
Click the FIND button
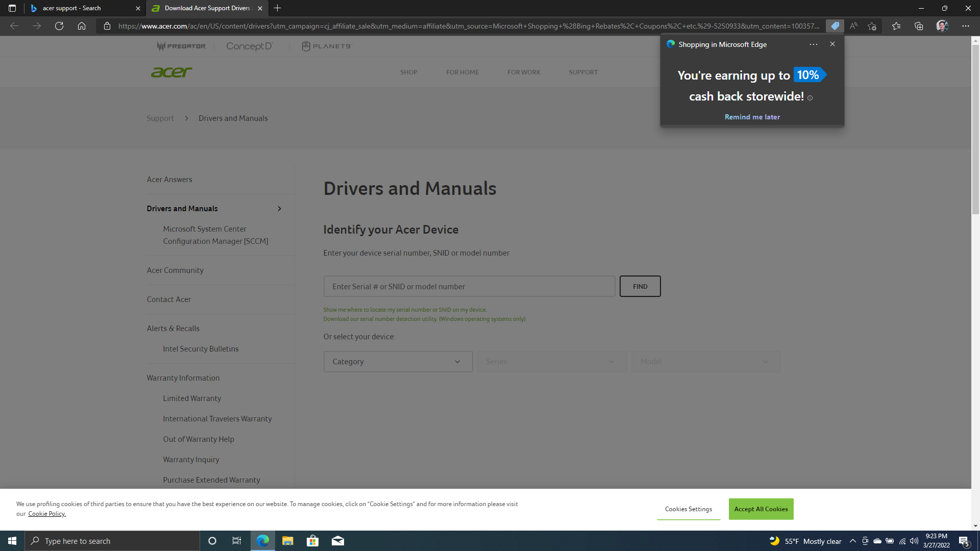640,286
